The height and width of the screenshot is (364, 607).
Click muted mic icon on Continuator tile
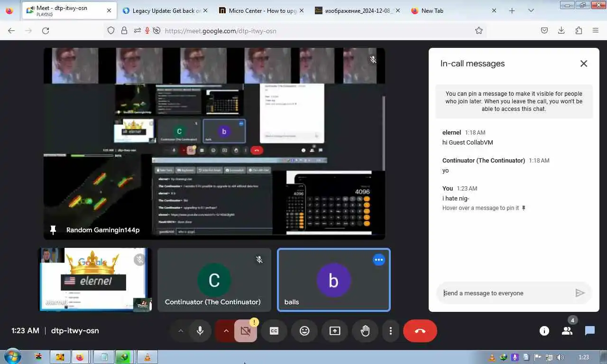[x=259, y=260]
